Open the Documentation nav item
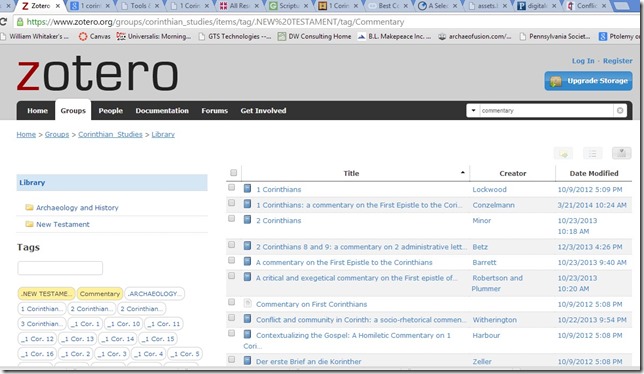Screen dimensions: 644x374 click(162, 111)
